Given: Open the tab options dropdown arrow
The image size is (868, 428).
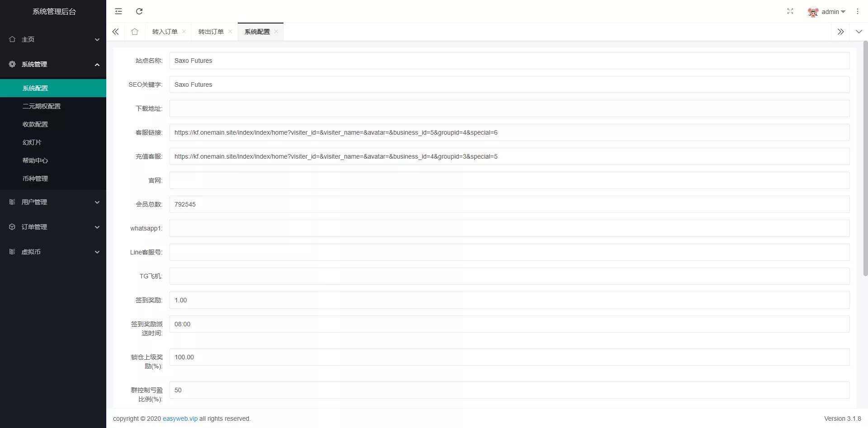Looking at the screenshot, I should [x=859, y=32].
